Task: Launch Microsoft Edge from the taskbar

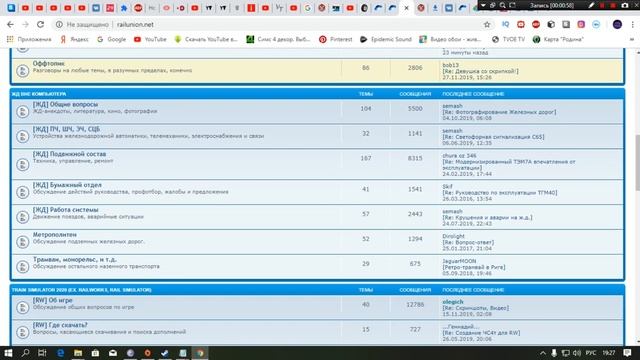Action: 60,353
